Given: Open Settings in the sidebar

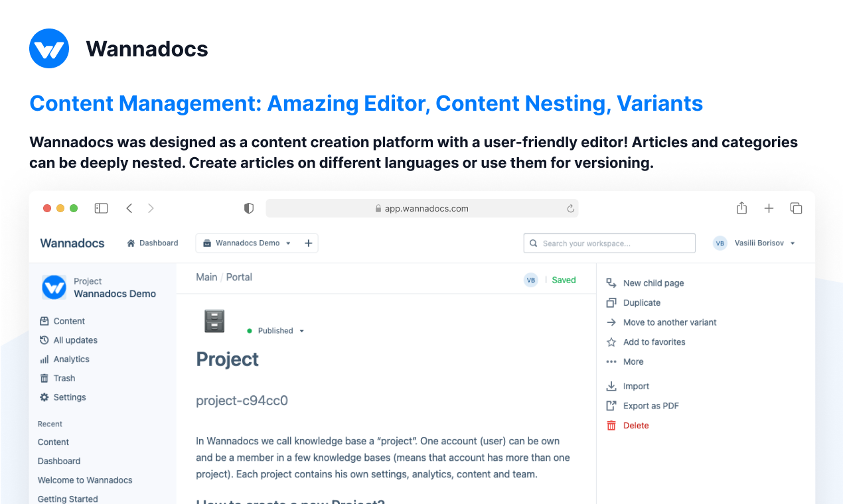Looking at the screenshot, I should click(x=63, y=397).
